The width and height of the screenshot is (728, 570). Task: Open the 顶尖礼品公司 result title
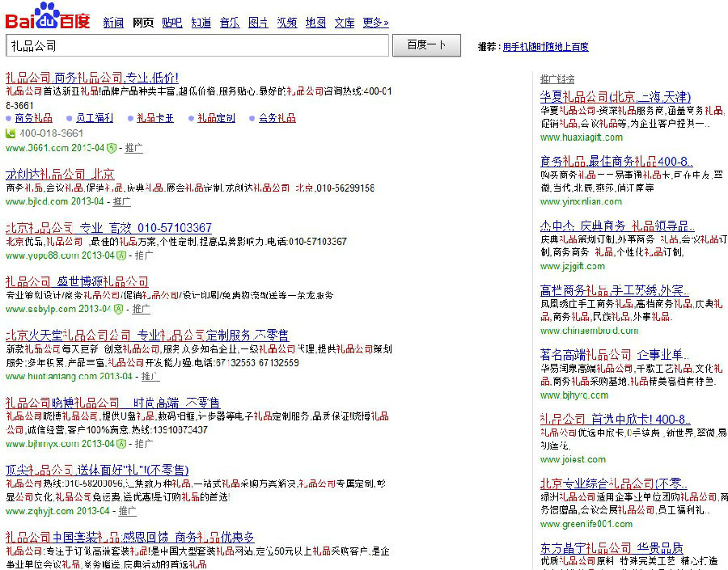click(97, 470)
